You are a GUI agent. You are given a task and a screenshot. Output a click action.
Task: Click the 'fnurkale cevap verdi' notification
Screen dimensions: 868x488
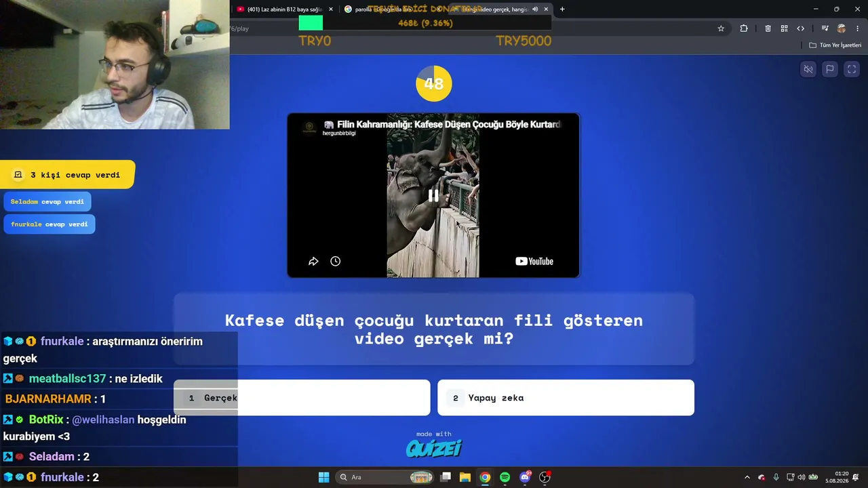(x=50, y=224)
